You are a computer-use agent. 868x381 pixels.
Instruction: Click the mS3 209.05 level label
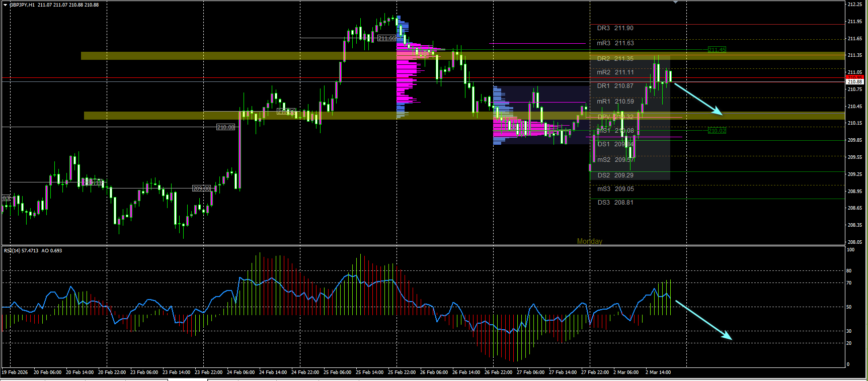(x=615, y=189)
